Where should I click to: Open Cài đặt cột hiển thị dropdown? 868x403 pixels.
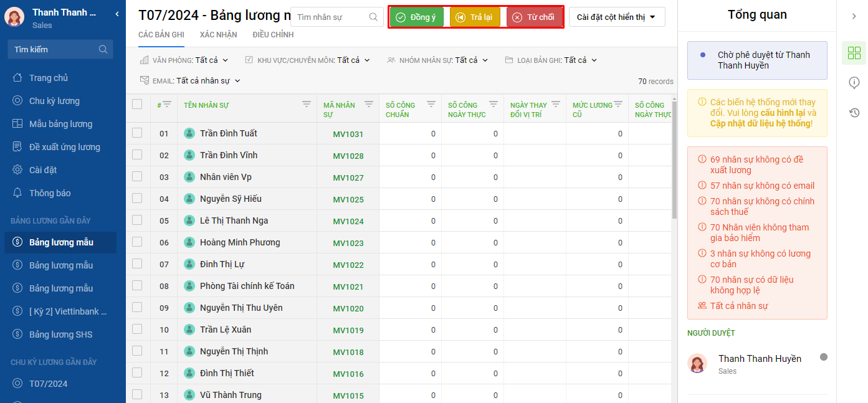[617, 17]
